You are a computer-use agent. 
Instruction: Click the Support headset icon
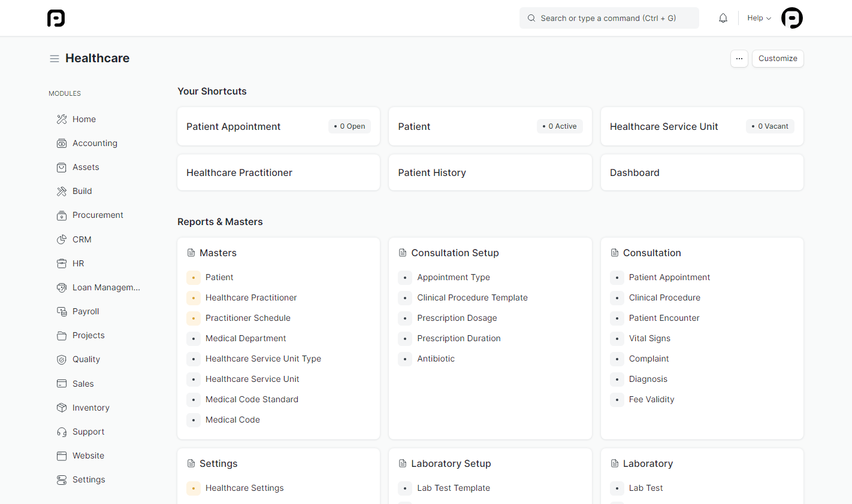pos(62,432)
